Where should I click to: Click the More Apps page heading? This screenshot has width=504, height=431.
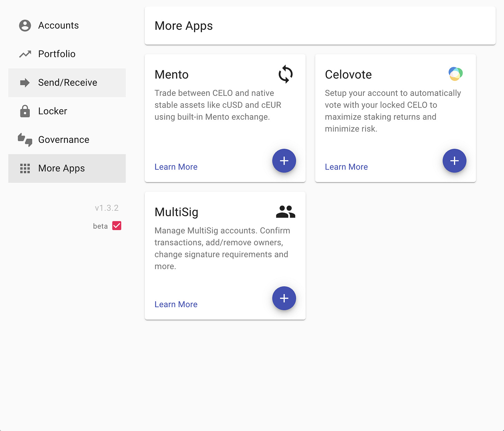tap(183, 26)
